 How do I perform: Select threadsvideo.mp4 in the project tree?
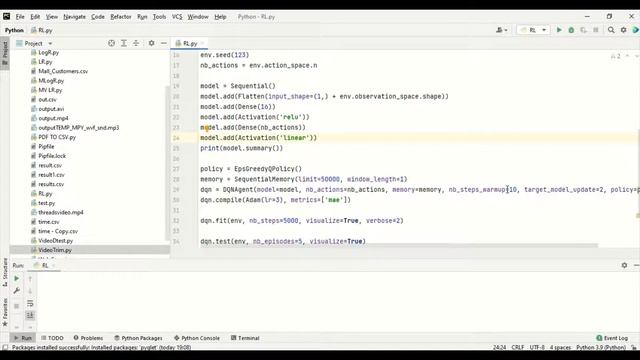(x=60, y=212)
